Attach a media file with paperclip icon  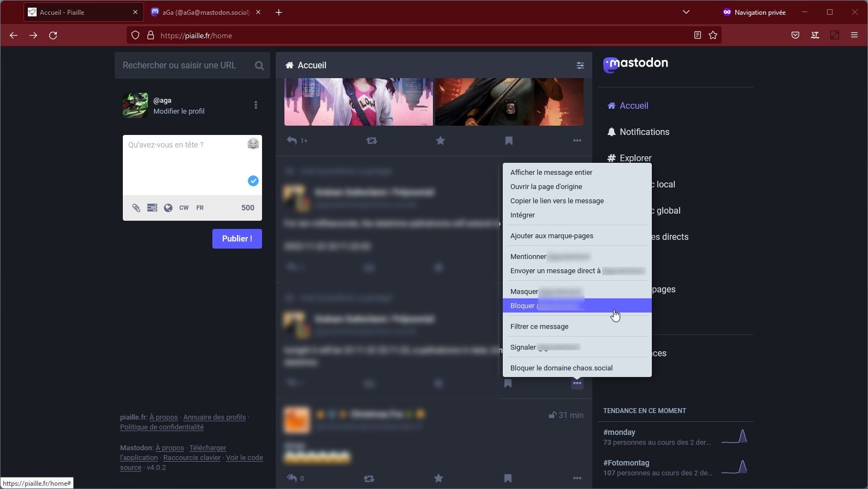[x=136, y=208]
